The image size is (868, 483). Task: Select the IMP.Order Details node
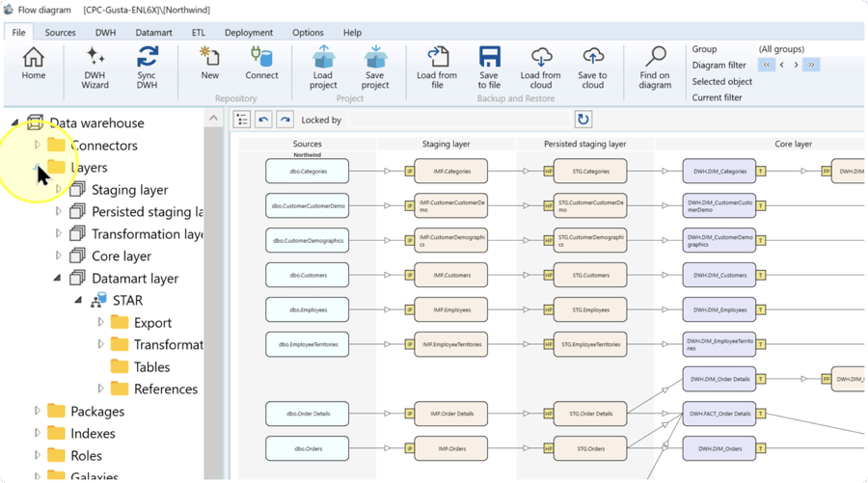click(451, 414)
